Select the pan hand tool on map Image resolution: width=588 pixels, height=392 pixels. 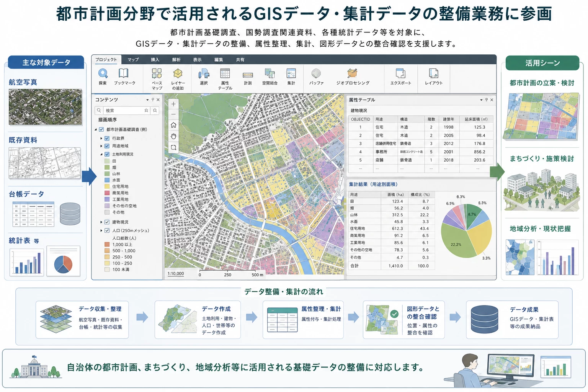pyautogui.click(x=173, y=136)
